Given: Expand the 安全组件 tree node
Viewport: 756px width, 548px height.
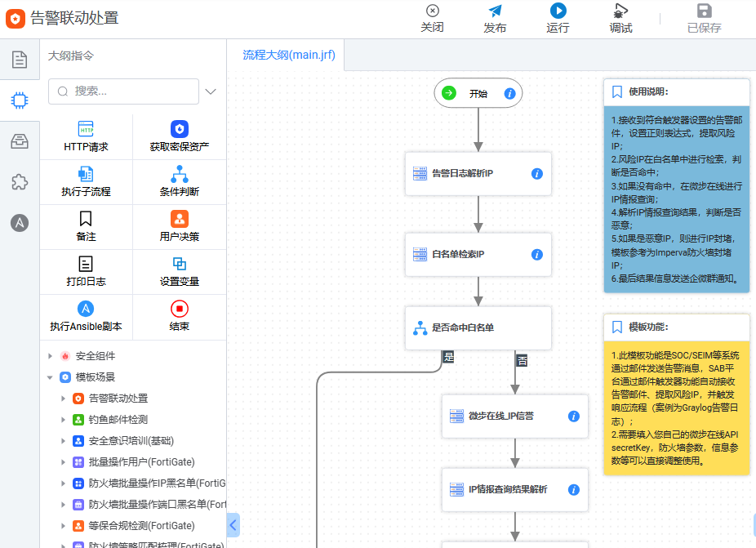Looking at the screenshot, I should click(51, 356).
